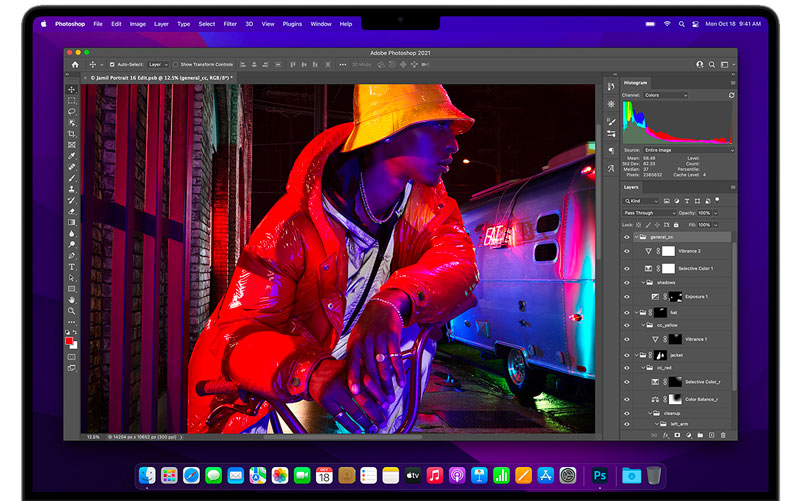Image resolution: width=800 pixels, height=501 pixels.
Task: Collapse the shadows group chevron
Action: (x=643, y=283)
